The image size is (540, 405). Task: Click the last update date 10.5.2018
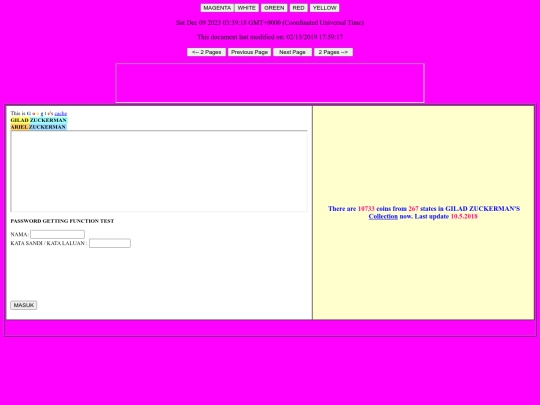coord(464,216)
